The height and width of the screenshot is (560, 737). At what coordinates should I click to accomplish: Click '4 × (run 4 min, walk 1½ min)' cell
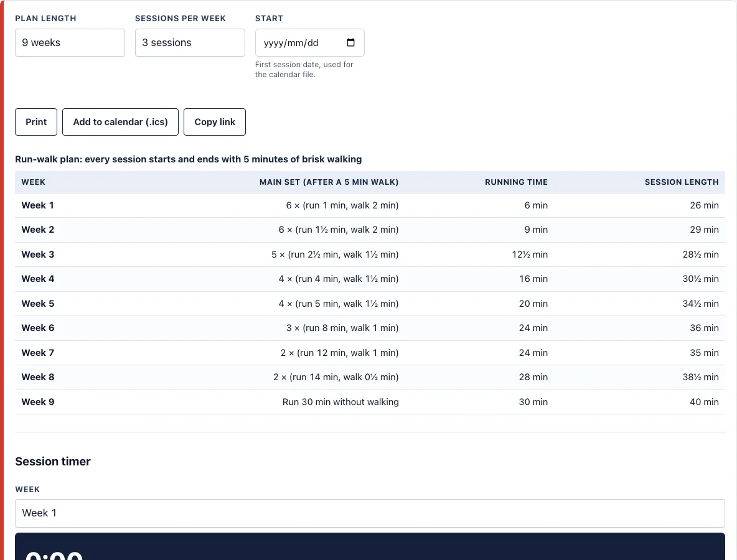click(339, 279)
